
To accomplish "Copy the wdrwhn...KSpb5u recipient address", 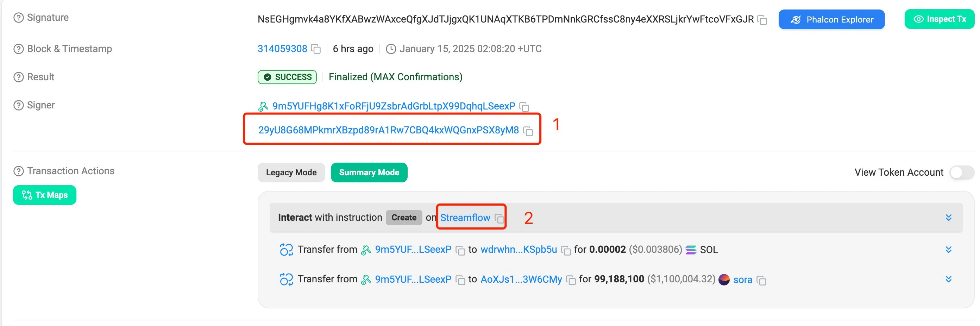I will [x=566, y=250].
